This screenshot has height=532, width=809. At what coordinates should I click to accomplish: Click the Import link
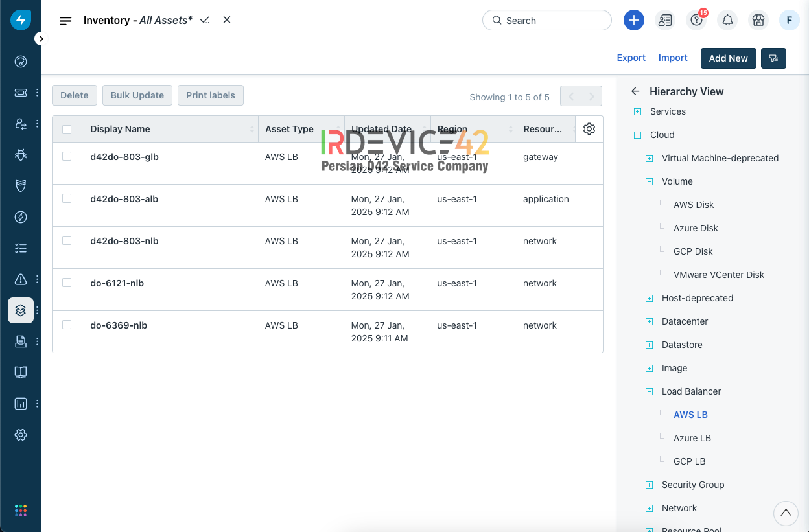(x=673, y=58)
